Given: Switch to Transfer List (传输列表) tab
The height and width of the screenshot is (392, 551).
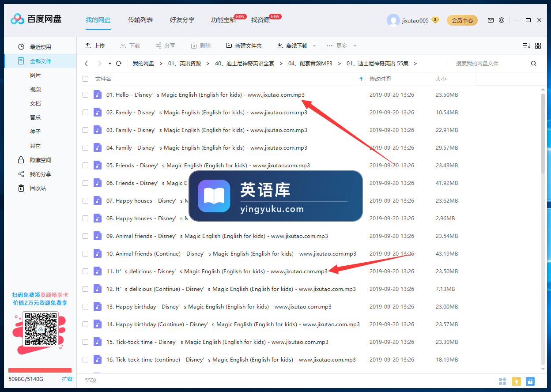Looking at the screenshot, I should [x=140, y=20].
